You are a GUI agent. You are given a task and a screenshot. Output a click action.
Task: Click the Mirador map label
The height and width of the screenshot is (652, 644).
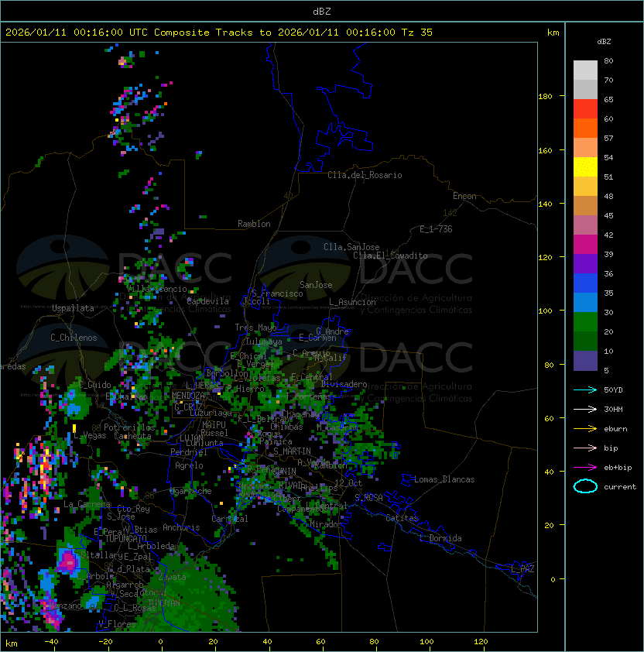(x=327, y=524)
